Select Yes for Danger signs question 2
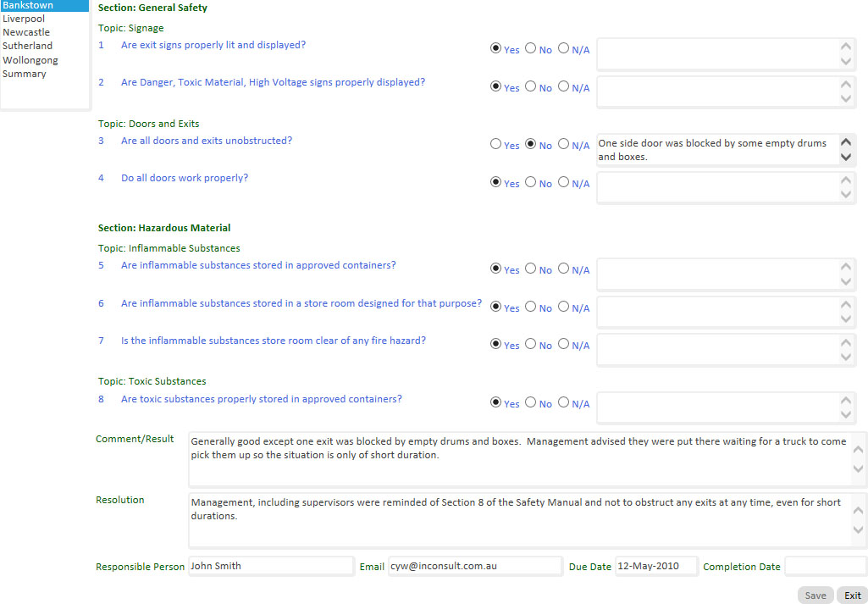 pos(495,86)
